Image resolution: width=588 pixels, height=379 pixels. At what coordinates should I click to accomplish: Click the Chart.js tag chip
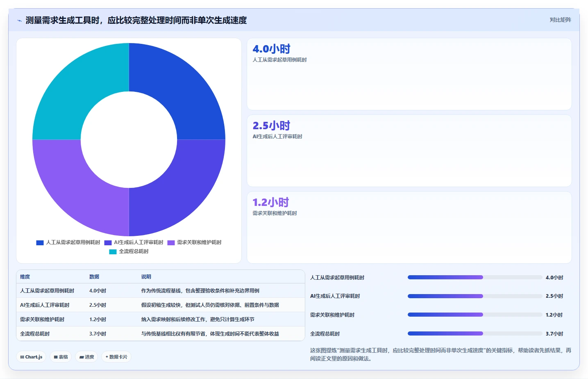31,357
